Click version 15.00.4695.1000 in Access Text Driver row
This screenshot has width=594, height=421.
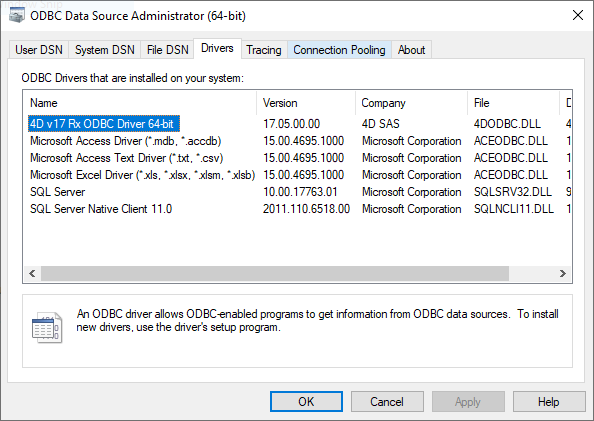tap(303, 158)
